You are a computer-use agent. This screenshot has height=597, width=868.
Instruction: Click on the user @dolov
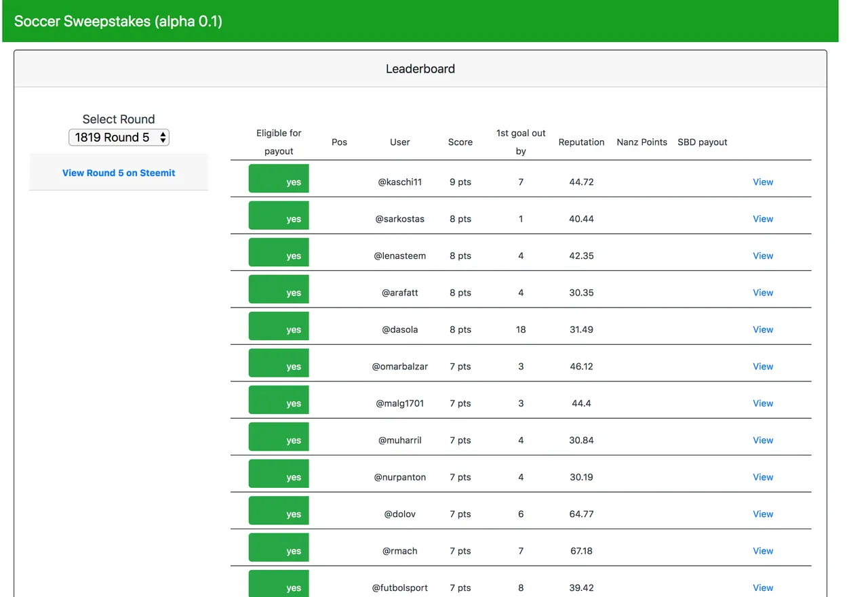click(x=400, y=514)
